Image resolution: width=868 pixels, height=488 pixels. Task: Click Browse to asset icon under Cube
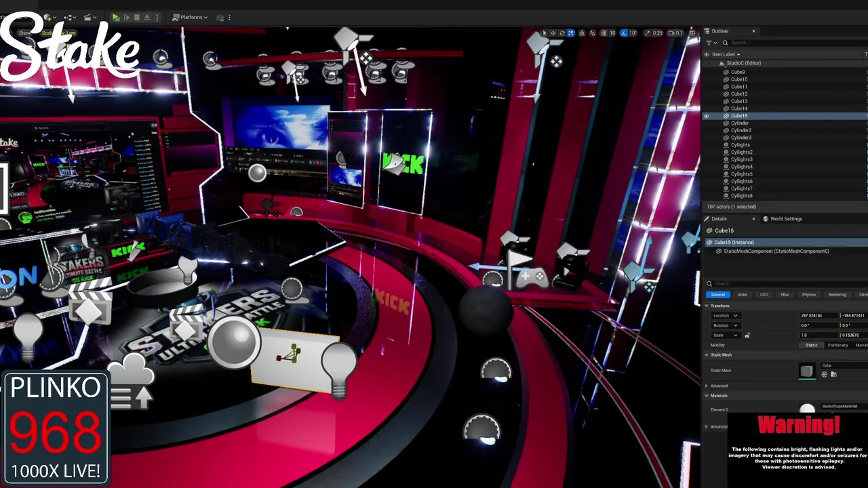[x=833, y=374]
